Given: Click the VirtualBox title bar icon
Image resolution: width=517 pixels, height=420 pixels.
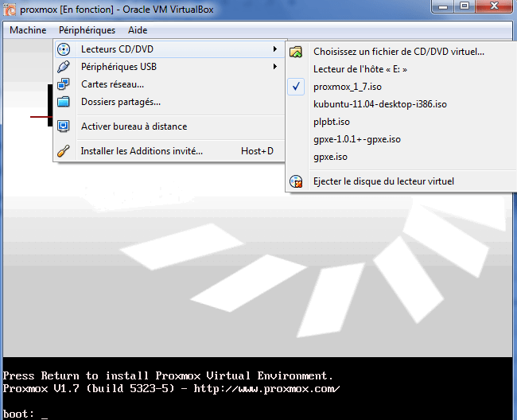Looking at the screenshot, I should [10, 10].
